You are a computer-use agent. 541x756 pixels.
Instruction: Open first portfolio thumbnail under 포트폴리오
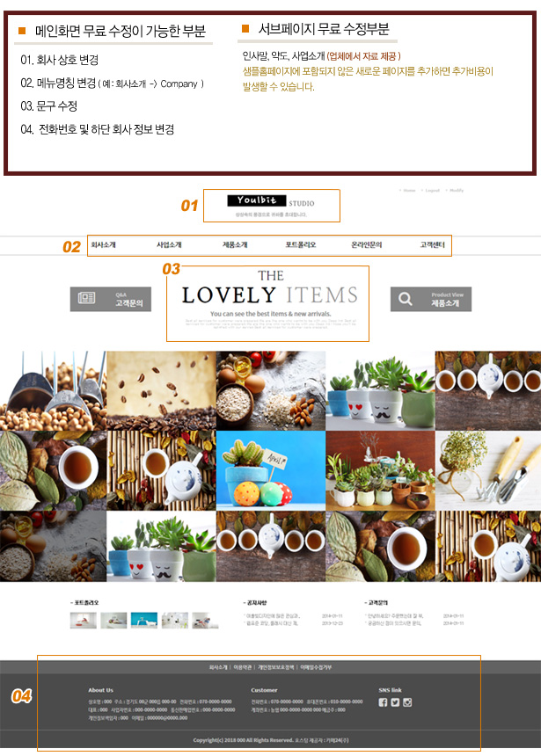click(83, 620)
